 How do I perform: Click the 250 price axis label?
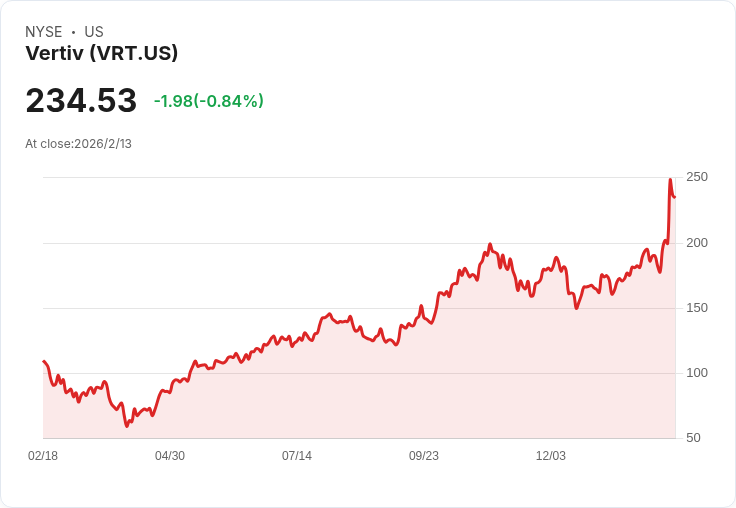697,177
